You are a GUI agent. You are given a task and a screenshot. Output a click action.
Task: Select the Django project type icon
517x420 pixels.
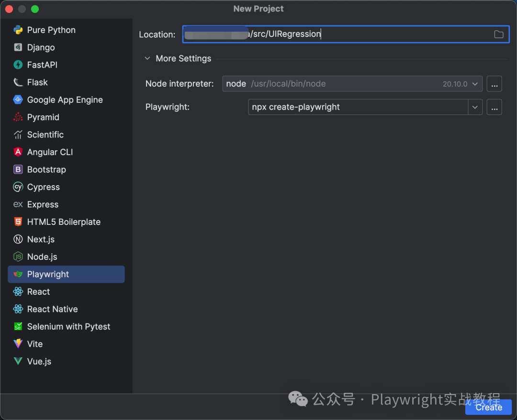18,47
